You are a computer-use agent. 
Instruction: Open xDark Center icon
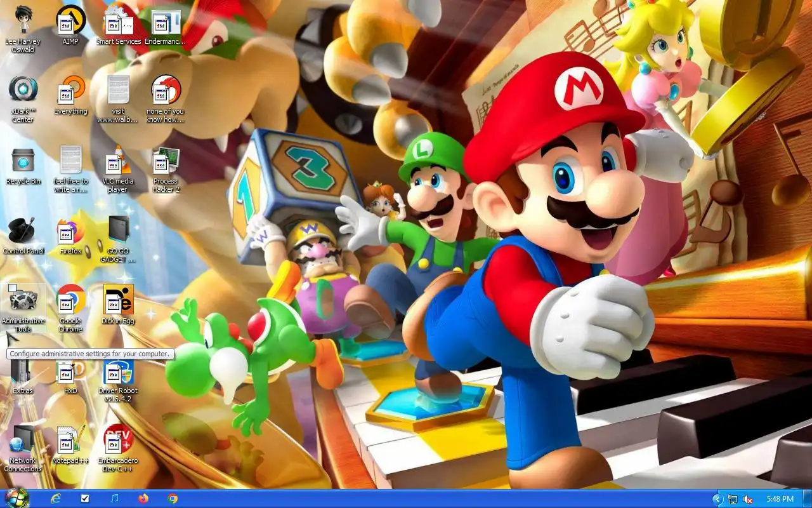click(23, 98)
